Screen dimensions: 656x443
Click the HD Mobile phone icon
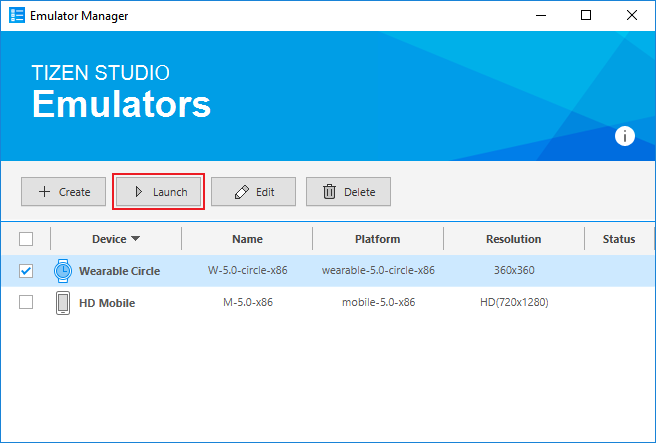click(63, 303)
